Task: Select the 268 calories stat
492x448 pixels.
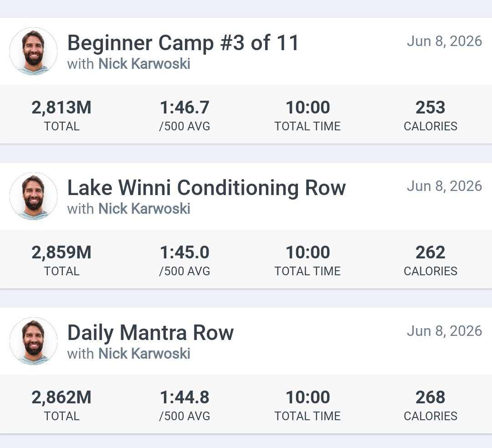Action: pos(430,405)
